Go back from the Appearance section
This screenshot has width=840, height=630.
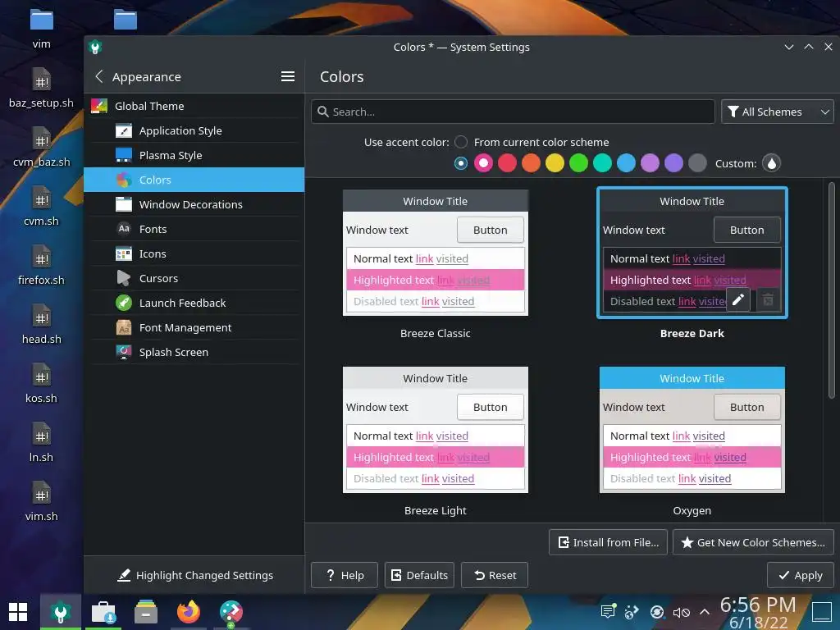(98, 76)
